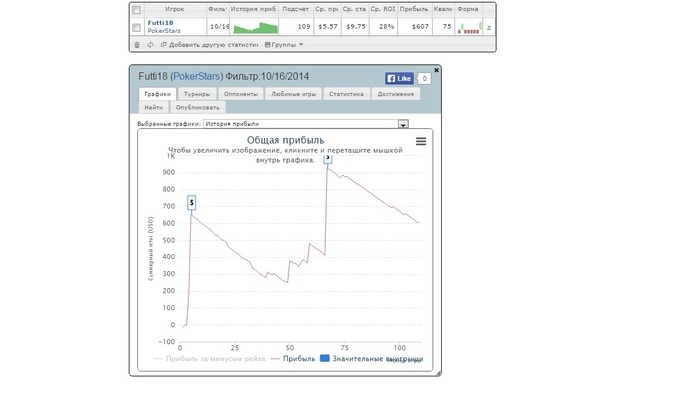Toggle Значительные выигрыши legend item
The height and width of the screenshot is (394, 700).
(372, 359)
